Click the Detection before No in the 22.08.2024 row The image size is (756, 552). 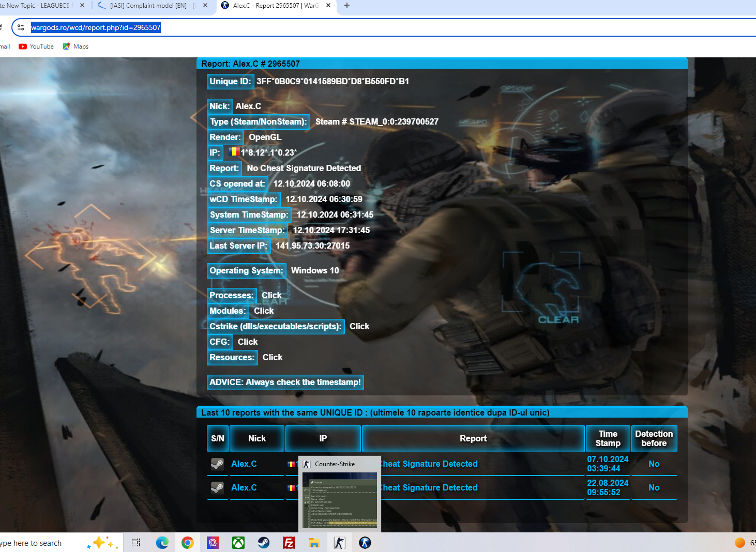[654, 488]
